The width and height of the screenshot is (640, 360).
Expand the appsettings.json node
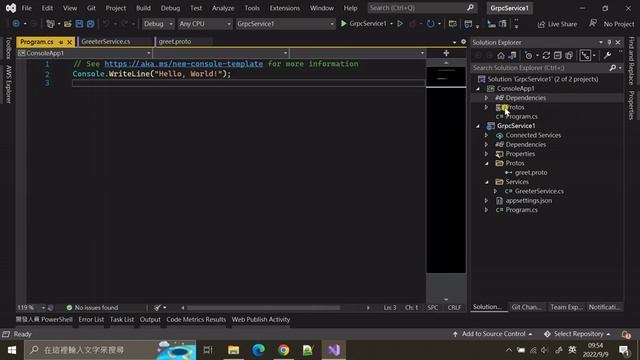point(486,201)
